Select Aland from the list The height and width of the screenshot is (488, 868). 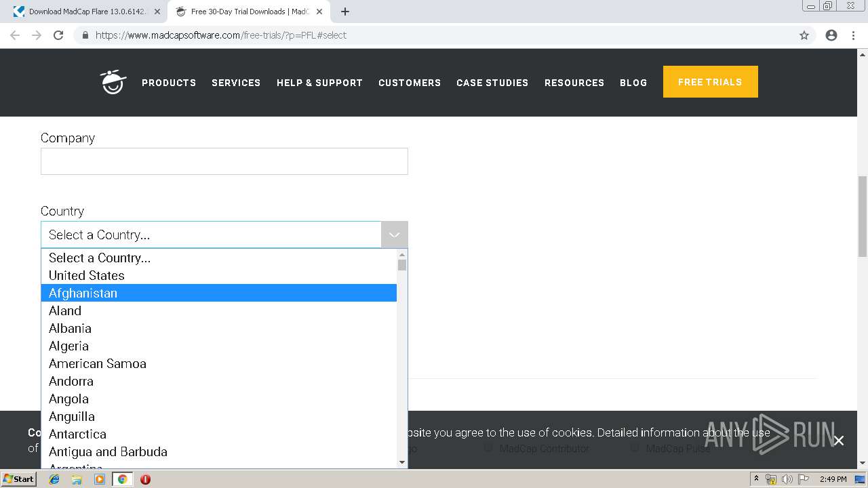coord(219,310)
